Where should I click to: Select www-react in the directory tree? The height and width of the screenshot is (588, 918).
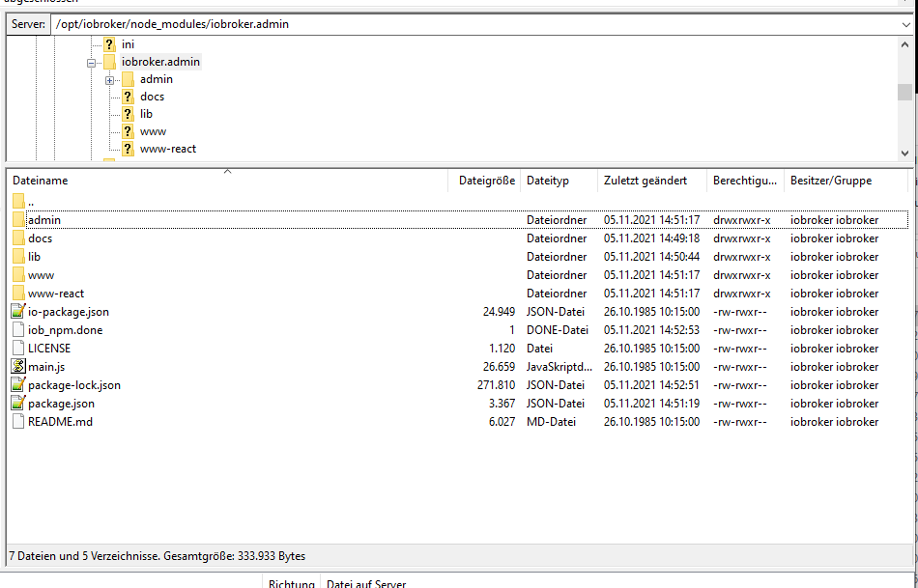168,149
